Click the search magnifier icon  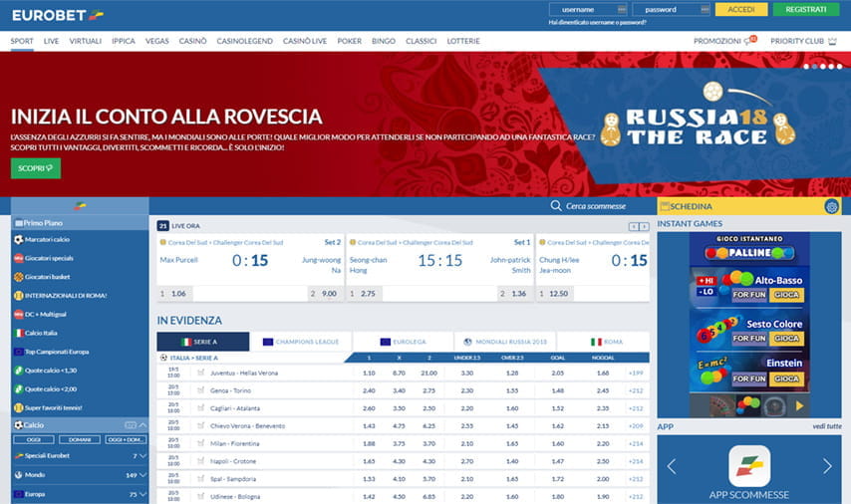pos(556,206)
